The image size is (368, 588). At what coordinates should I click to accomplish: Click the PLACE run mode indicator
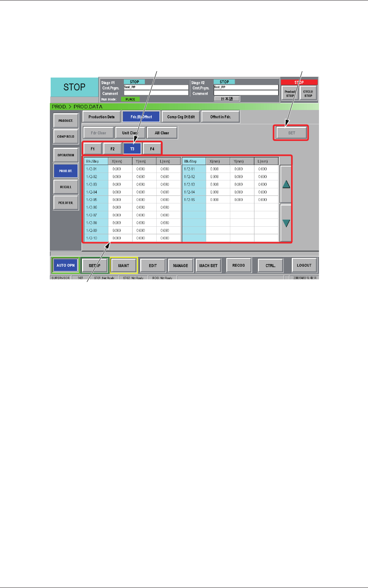(130, 99)
